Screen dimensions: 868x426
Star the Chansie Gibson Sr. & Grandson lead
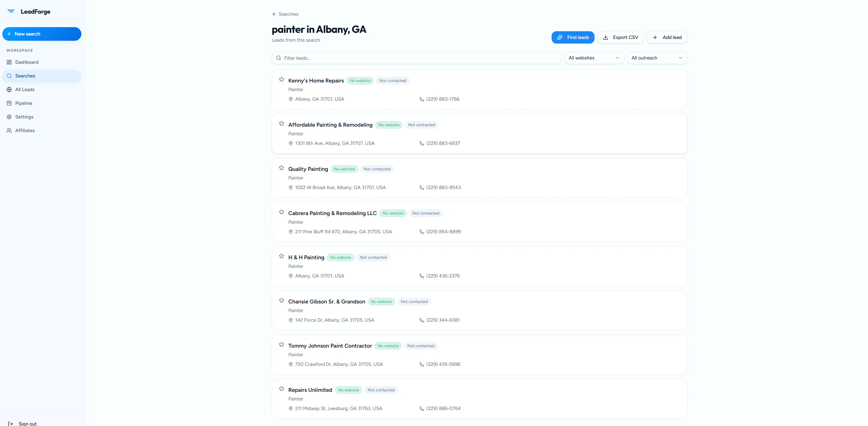pos(281,300)
